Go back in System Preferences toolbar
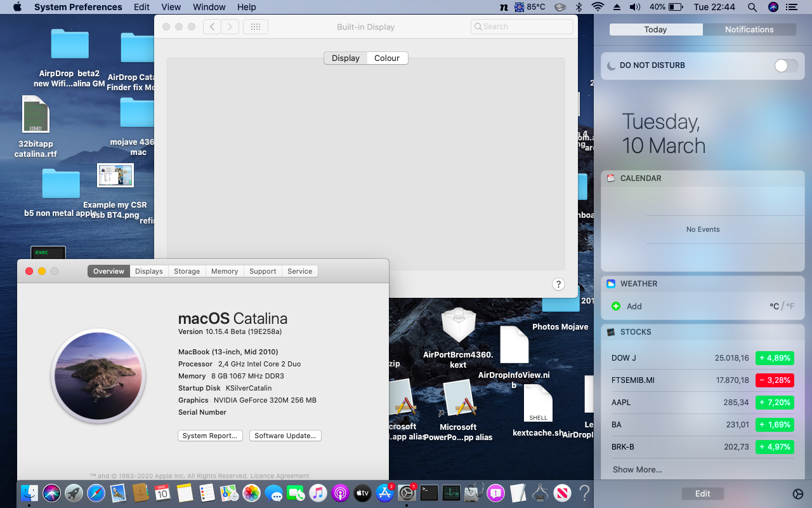812x508 pixels. 212,27
